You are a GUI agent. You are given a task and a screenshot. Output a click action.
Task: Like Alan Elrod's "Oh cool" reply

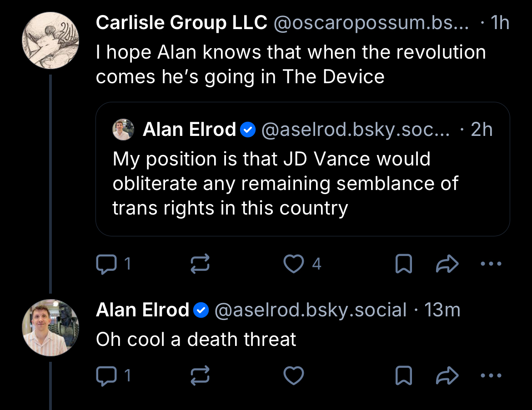(294, 376)
